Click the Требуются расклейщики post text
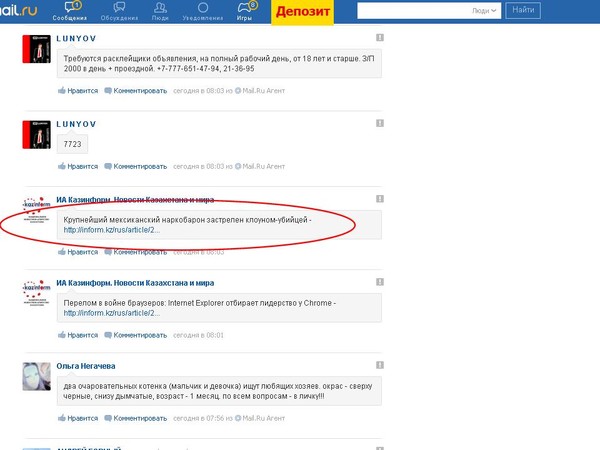 (x=219, y=64)
